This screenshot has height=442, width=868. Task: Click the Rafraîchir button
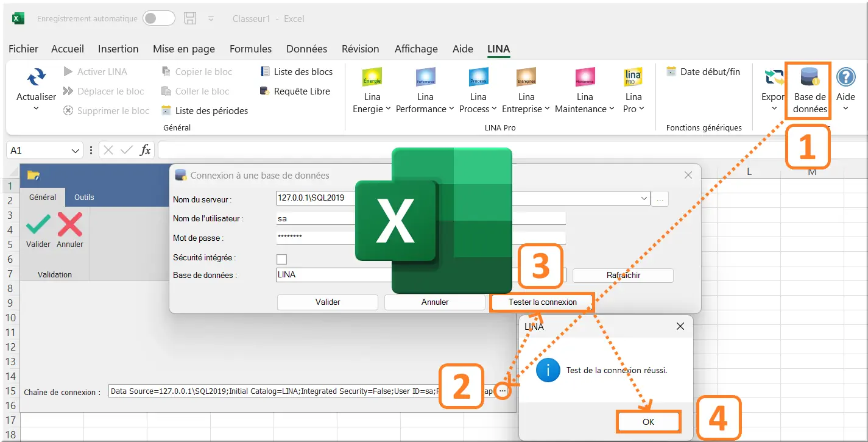[623, 275]
